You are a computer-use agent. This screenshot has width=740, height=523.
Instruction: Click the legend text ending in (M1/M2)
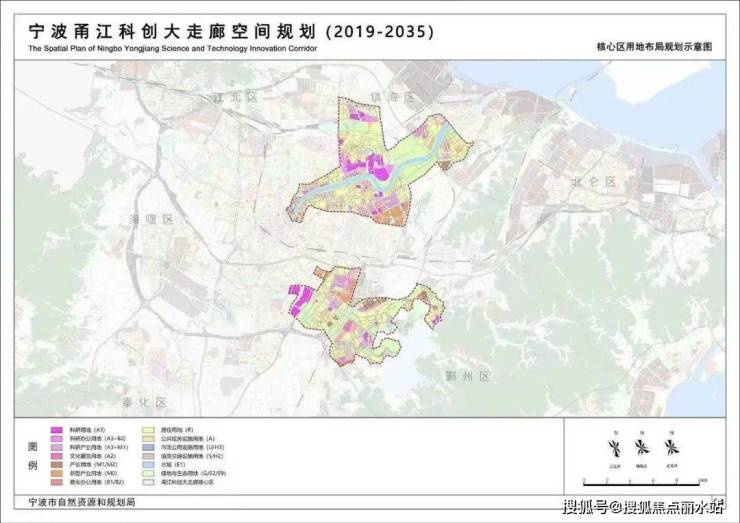93,465
